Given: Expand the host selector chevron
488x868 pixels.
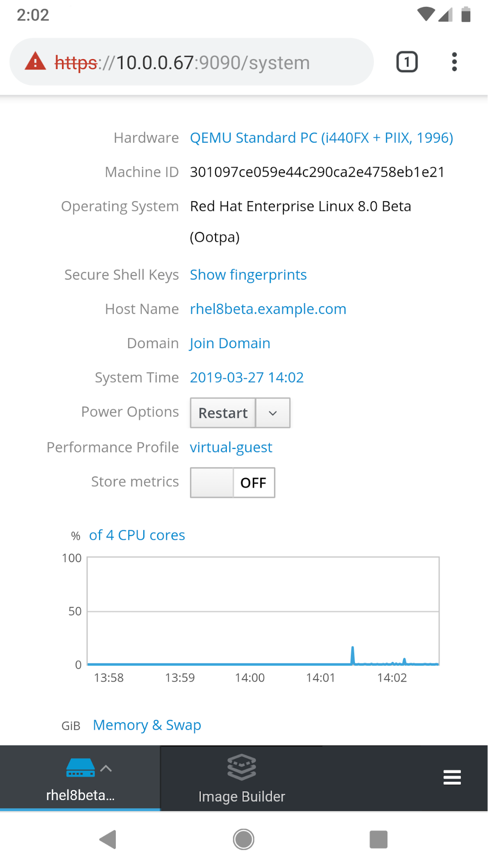Looking at the screenshot, I should tap(106, 769).
